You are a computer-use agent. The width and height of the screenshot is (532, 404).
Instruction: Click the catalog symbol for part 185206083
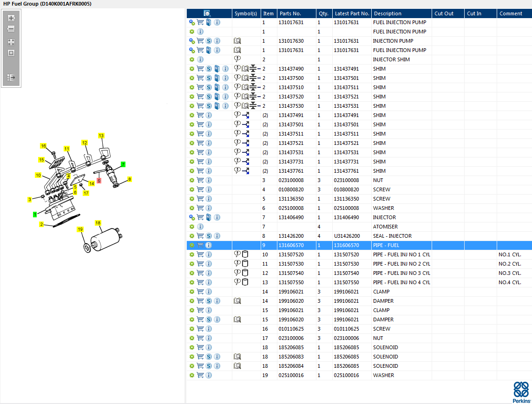237,357
